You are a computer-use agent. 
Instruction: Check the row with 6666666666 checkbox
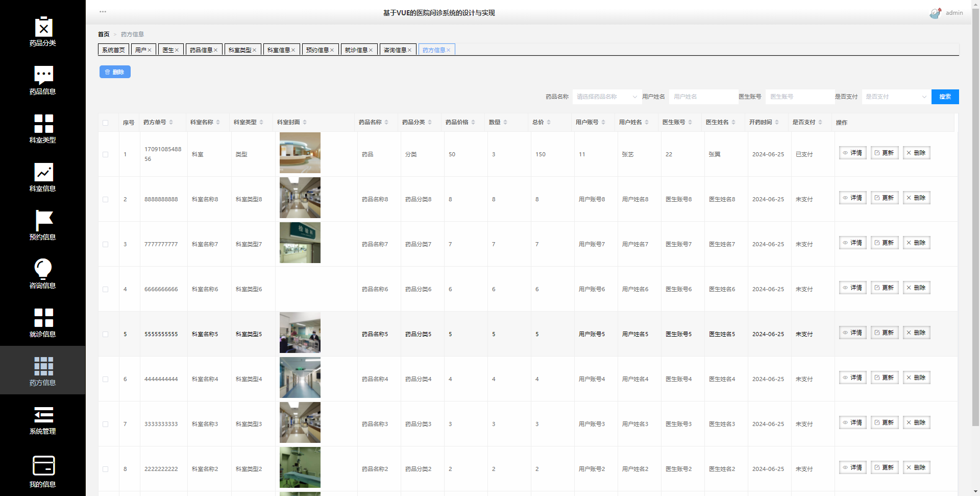[106, 289]
